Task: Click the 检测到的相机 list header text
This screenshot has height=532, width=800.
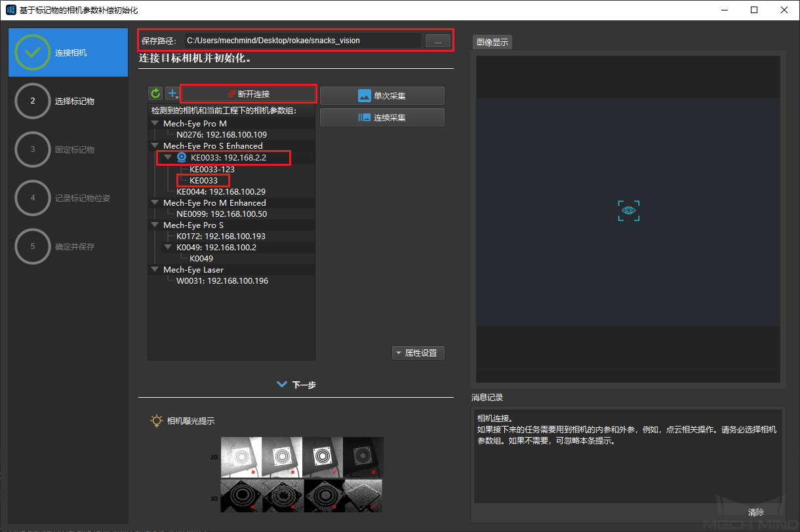Action: point(224,111)
